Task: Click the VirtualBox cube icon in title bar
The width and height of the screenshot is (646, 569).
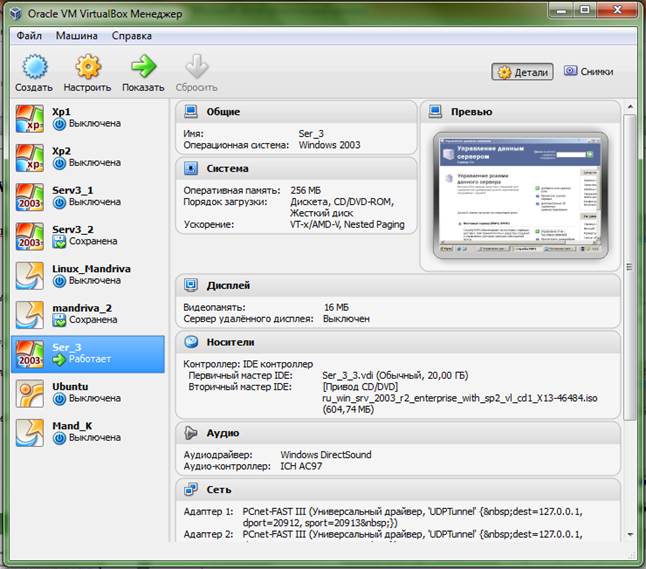Action: click(16, 14)
